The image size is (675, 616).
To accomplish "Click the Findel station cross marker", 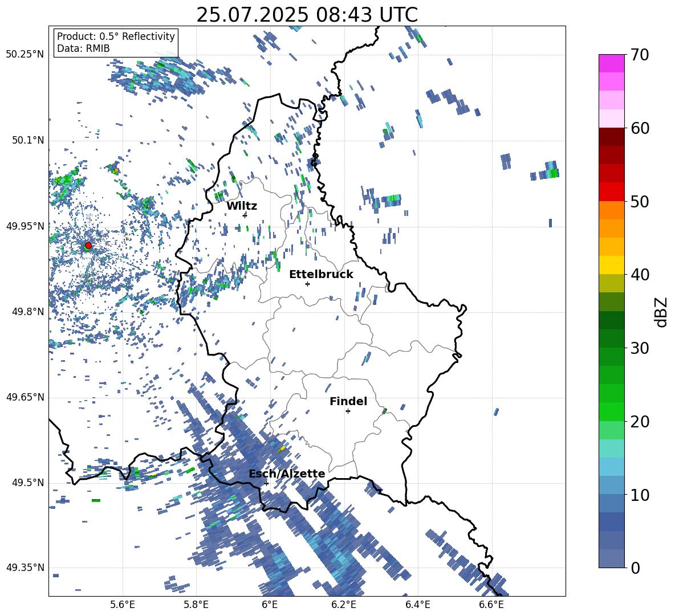I will (348, 411).
